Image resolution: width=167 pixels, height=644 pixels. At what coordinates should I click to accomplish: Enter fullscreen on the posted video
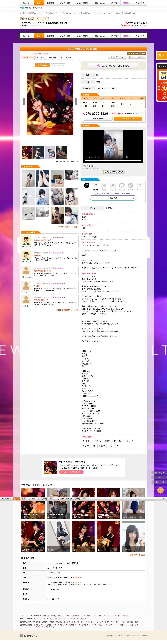(133, 157)
